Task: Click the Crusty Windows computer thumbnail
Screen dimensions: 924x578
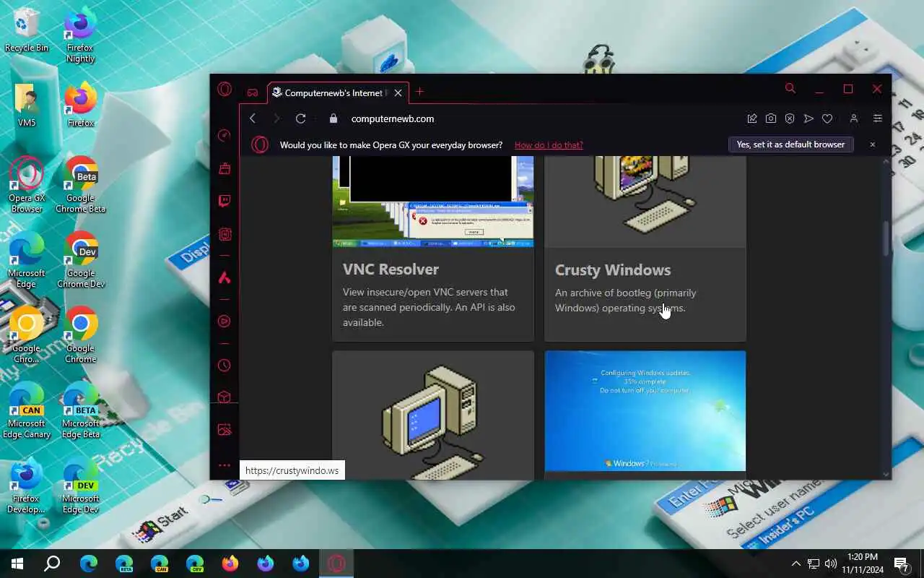Action: (x=645, y=202)
